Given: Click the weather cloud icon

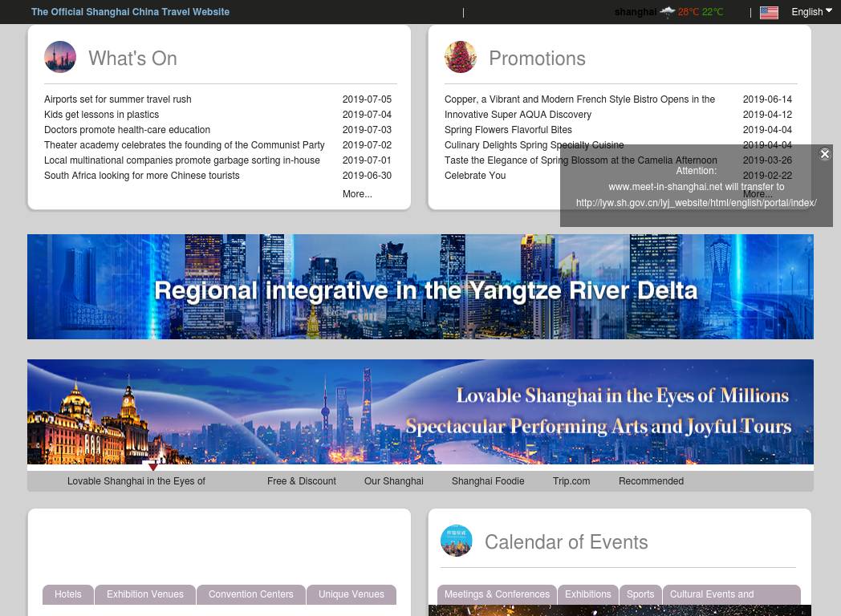Looking at the screenshot, I should [x=667, y=12].
